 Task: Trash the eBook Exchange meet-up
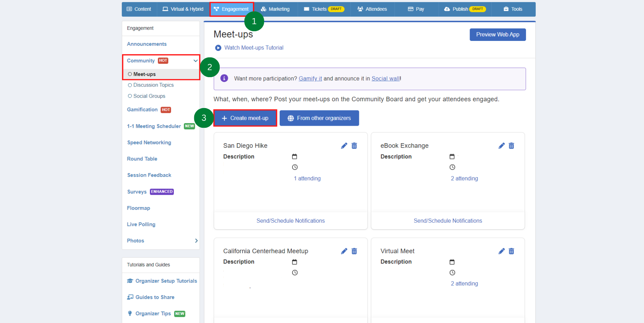(512, 146)
